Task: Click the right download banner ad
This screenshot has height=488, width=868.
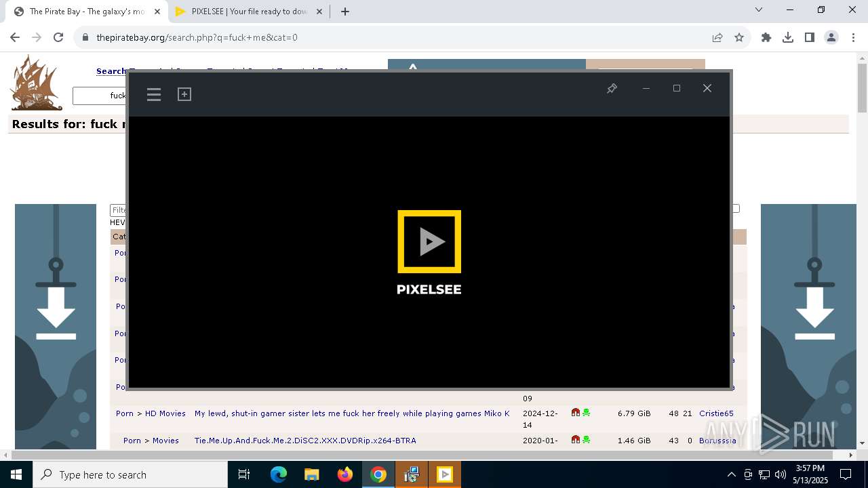Action: click(808, 326)
